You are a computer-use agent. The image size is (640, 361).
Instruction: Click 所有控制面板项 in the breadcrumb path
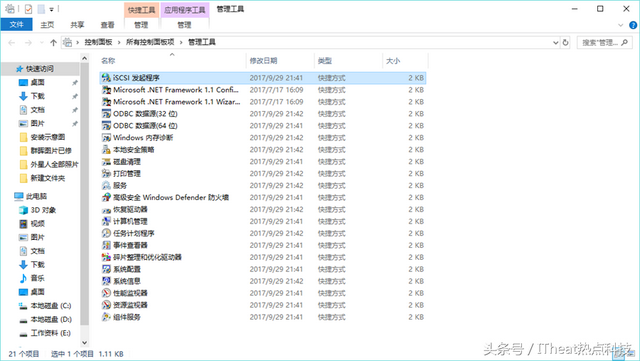click(x=150, y=42)
